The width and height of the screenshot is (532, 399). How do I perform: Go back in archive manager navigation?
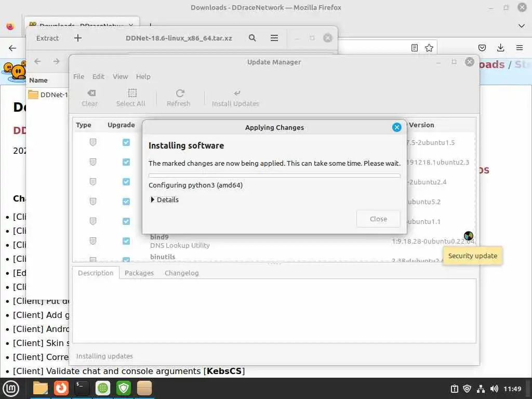(x=37, y=61)
